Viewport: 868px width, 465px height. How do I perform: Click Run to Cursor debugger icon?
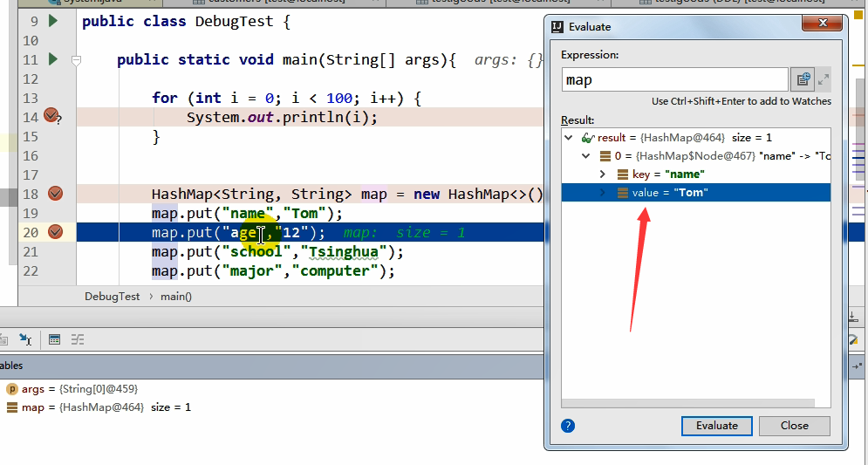25,339
